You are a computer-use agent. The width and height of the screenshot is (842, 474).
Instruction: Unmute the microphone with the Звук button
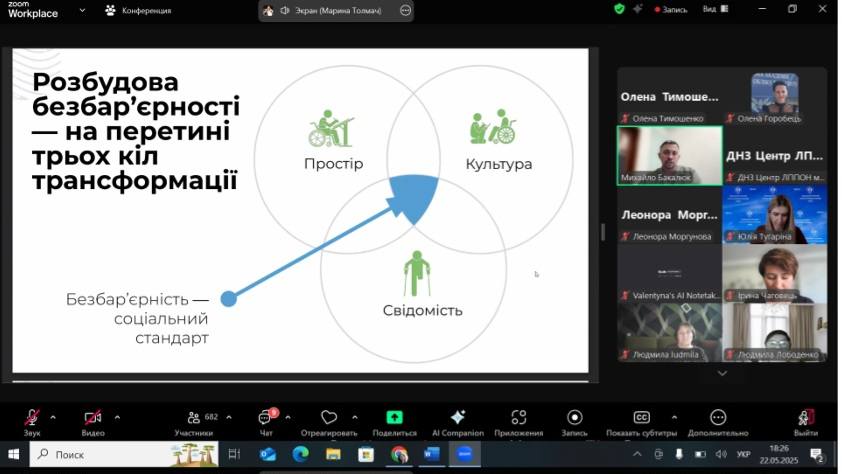(32, 418)
